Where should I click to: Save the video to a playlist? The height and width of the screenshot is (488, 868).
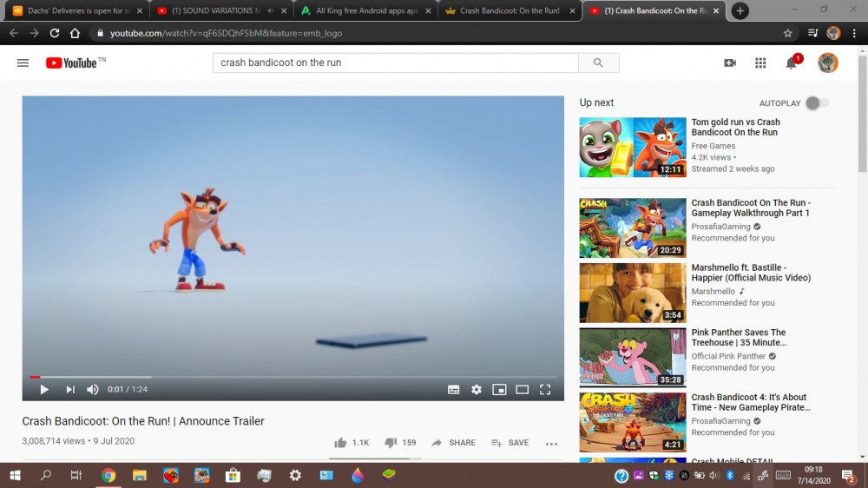click(x=510, y=443)
